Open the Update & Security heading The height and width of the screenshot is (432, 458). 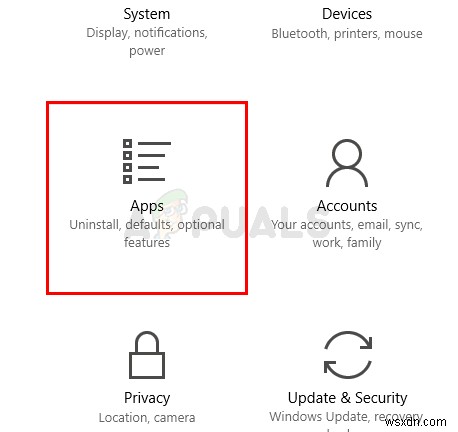[347, 398]
